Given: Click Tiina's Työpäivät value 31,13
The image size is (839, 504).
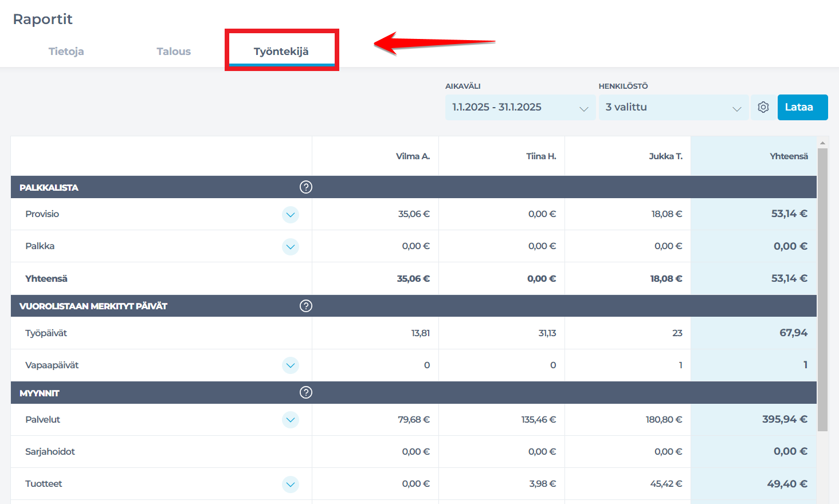Looking at the screenshot, I should 547,333.
